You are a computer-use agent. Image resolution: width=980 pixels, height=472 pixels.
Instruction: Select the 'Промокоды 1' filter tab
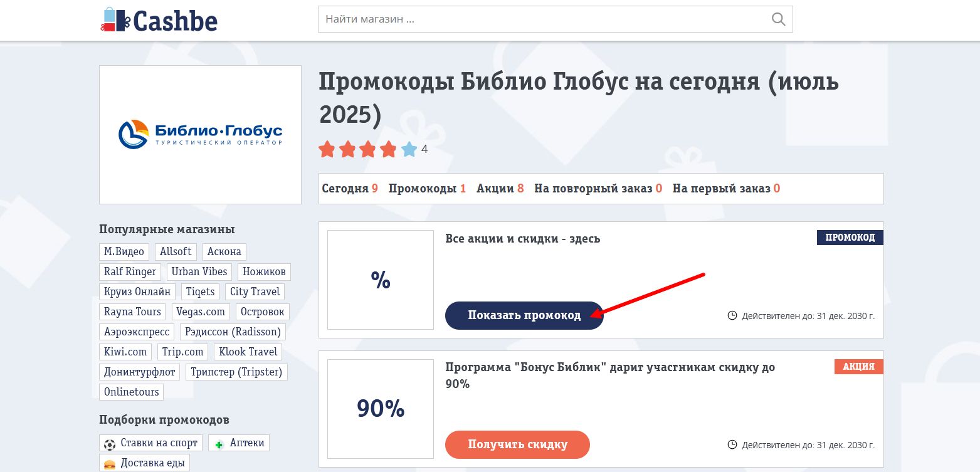(x=427, y=189)
